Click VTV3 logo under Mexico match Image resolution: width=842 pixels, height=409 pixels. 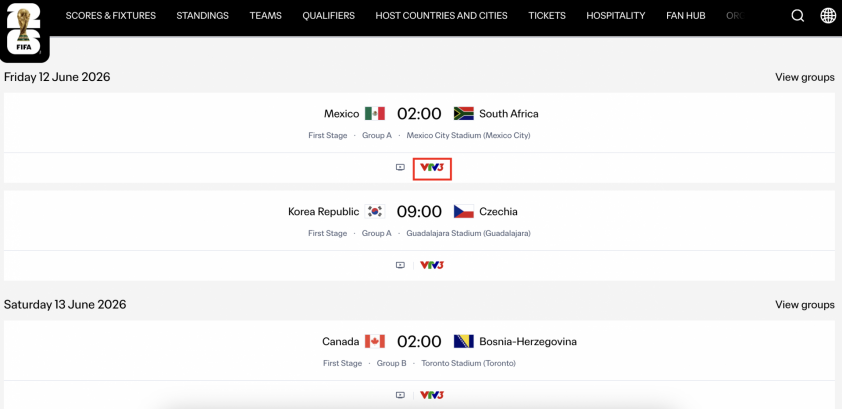click(432, 168)
